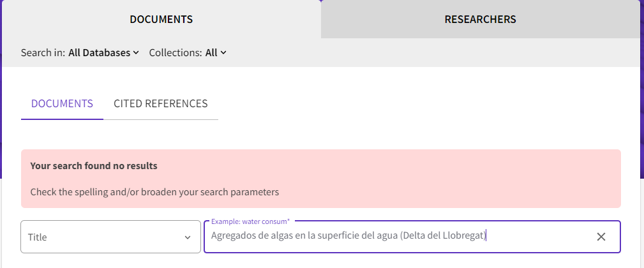
Task: Click the 'Check the spelling' hint message
Action: (154, 191)
